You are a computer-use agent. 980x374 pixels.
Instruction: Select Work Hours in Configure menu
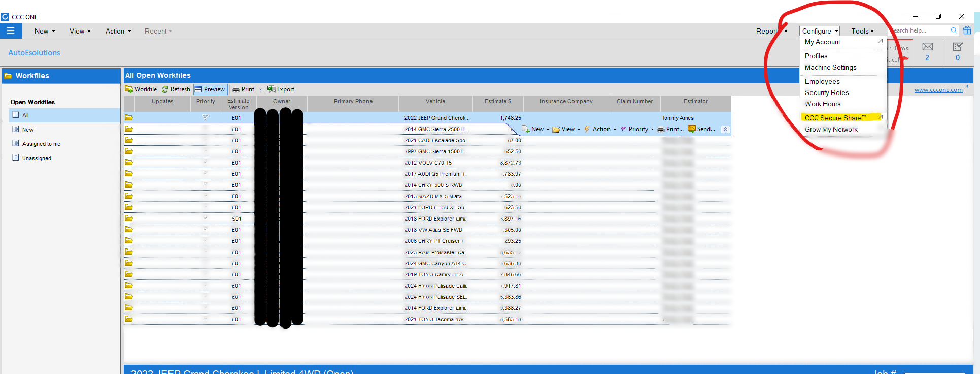pyautogui.click(x=823, y=104)
